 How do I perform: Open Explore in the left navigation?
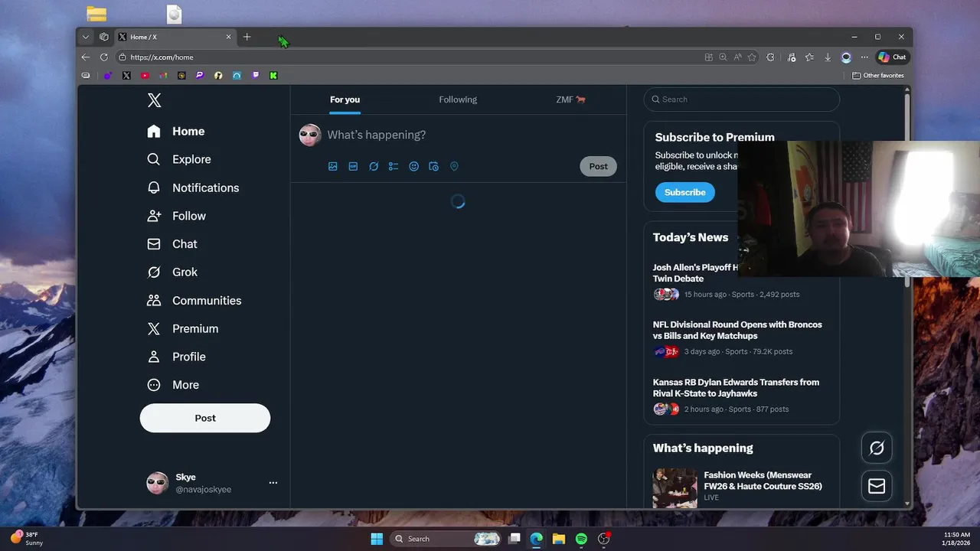179,159
